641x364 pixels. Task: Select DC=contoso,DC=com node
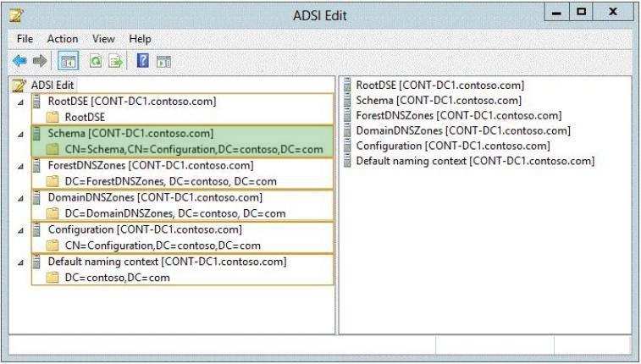click(117, 278)
